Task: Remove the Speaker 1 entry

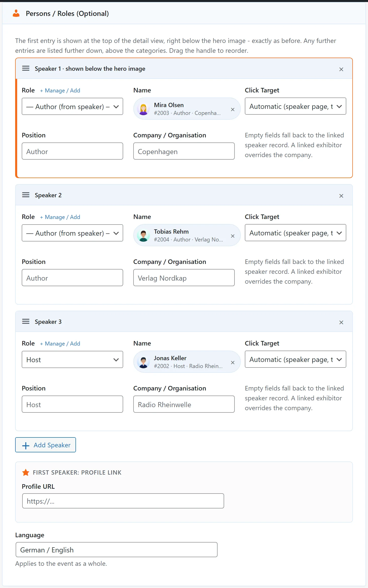Action: [x=341, y=69]
